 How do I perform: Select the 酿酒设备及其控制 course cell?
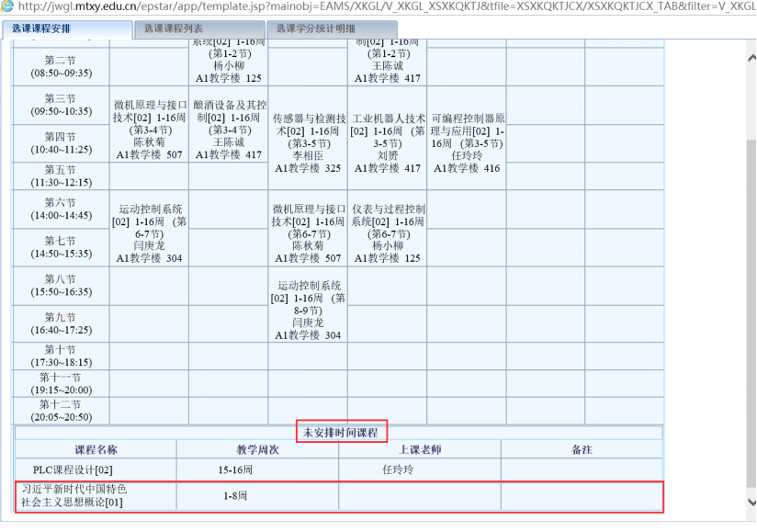coord(228,130)
